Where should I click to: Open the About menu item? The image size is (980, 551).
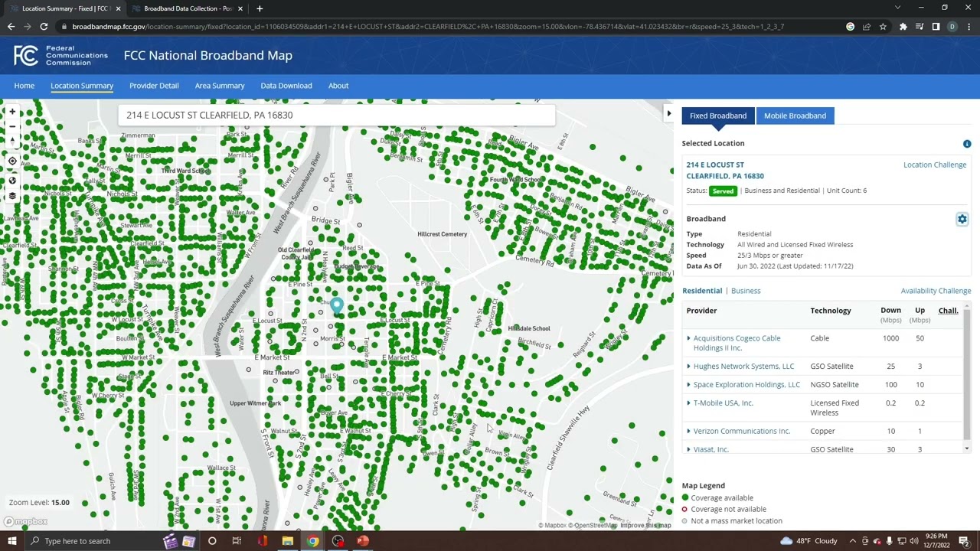pyautogui.click(x=338, y=86)
